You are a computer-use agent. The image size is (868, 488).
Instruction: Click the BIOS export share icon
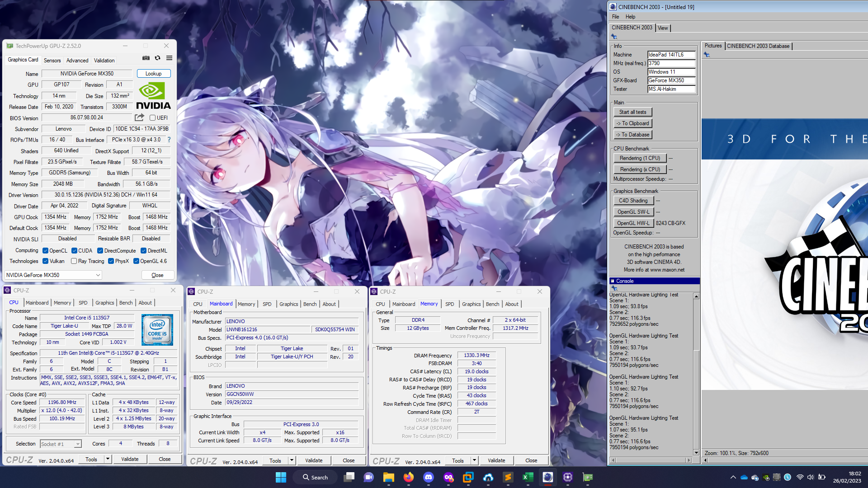tap(139, 117)
